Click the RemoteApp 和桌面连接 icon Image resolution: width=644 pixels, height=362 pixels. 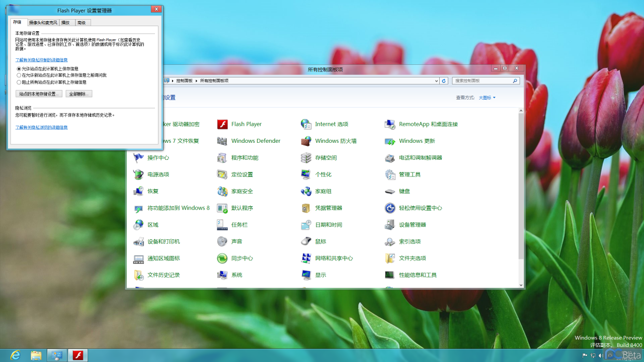pyautogui.click(x=390, y=124)
